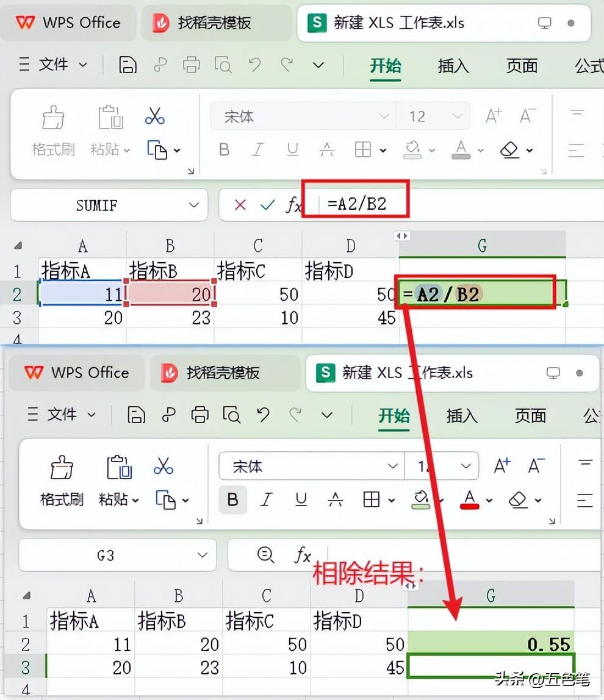Expand the SUMIF name box dropdown
Screen dimensions: 604x700
tap(194, 205)
